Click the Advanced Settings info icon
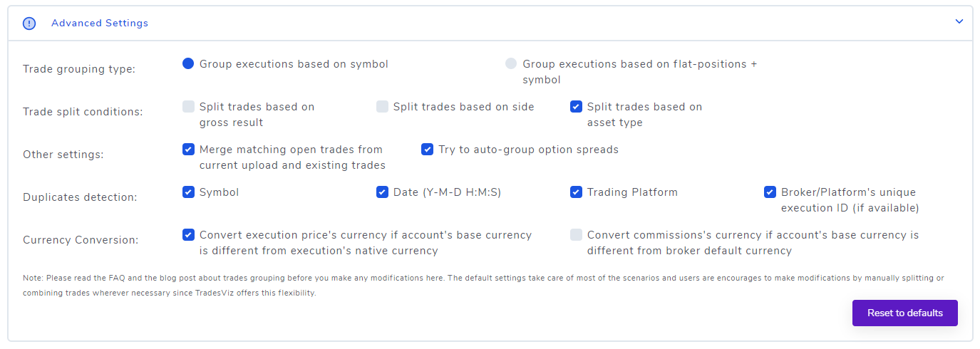The height and width of the screenshot is (349, 980). 29,24
